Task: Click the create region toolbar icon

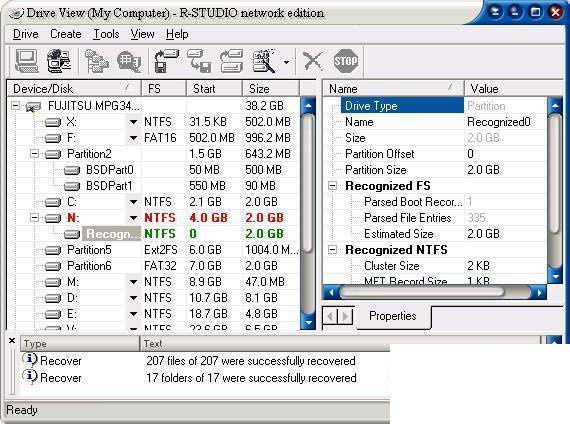Action: [232, 61]
